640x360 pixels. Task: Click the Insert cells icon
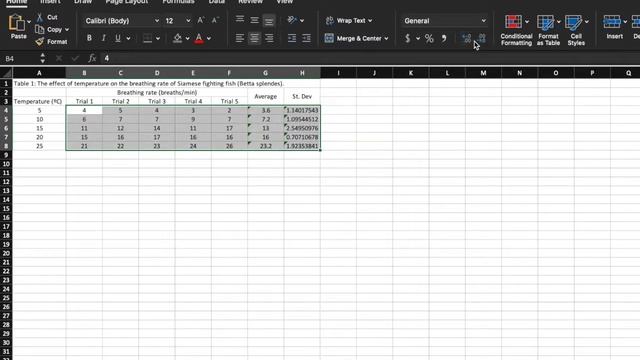pos(612,22)
